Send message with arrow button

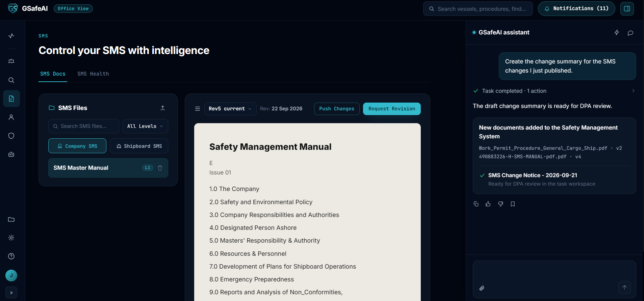(x=624, y=288)
